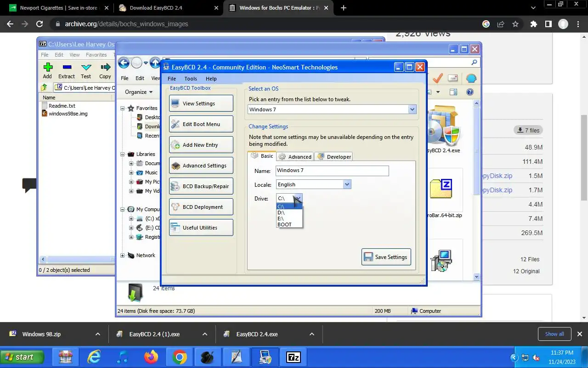The width and height of the screenshot is (588, 368).
Task: Open new Chrome tab
Action: (344, 8)
